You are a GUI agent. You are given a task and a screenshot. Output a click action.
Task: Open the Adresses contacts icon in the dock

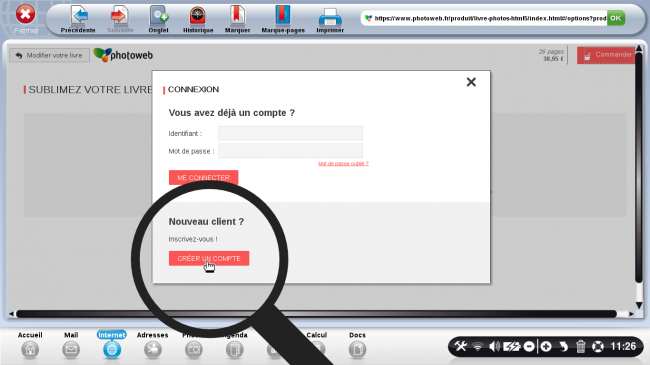point(153,350)
